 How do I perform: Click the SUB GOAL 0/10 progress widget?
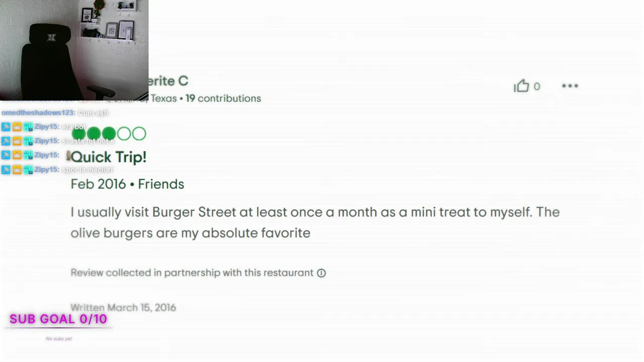point(58,319)
